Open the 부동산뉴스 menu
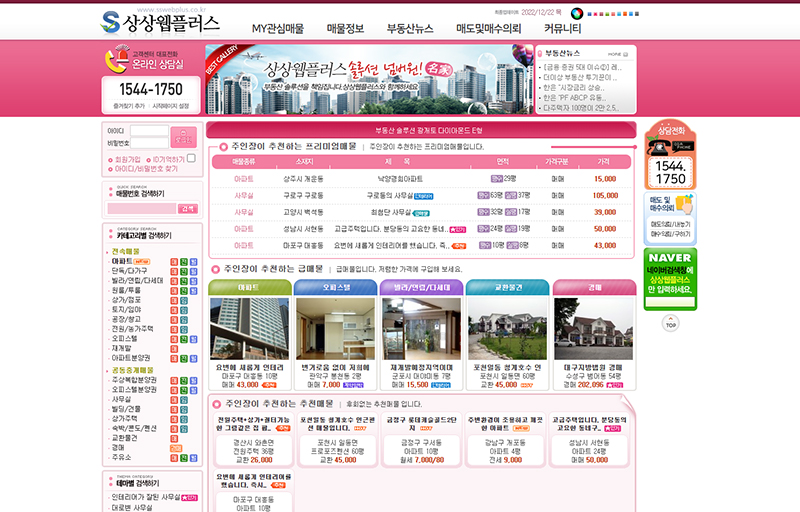Image resolution: width=800 pixels, height=512 pixels. click(410, 29)
